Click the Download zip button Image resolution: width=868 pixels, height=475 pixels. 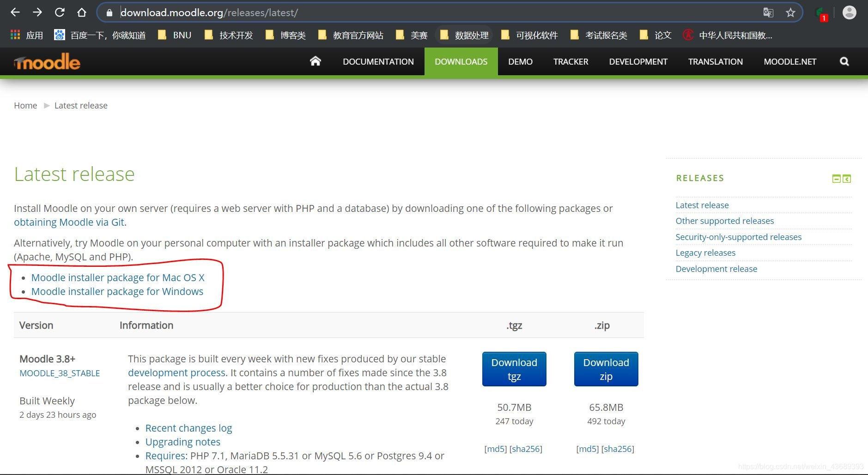click(606, 369)
